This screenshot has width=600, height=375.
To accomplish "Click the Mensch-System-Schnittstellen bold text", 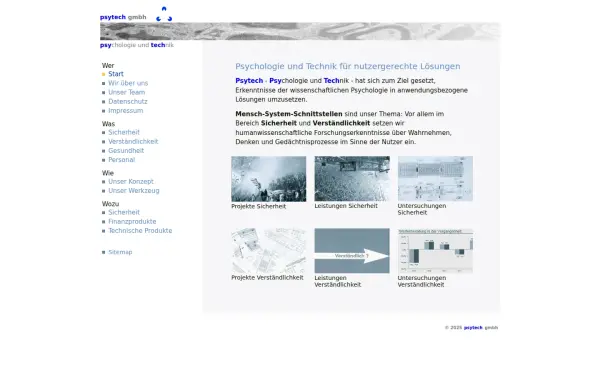I will click(x=289, y=114).
